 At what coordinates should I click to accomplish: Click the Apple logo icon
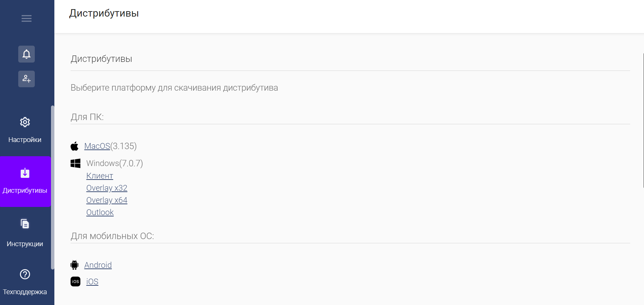75,146
